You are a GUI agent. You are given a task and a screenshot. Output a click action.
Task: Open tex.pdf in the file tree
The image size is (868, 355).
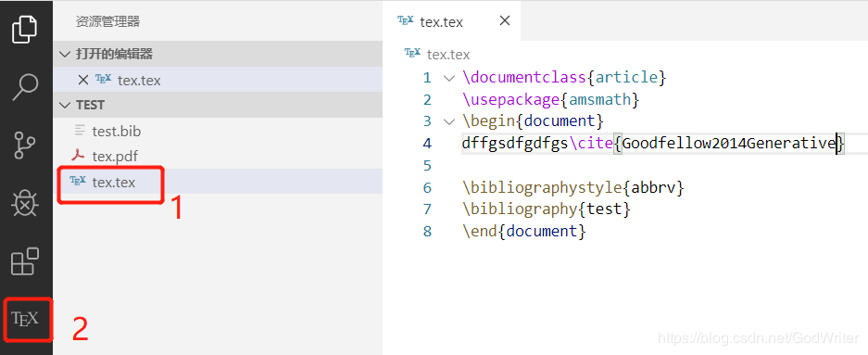pyautogui.click(x=218, y=157)
